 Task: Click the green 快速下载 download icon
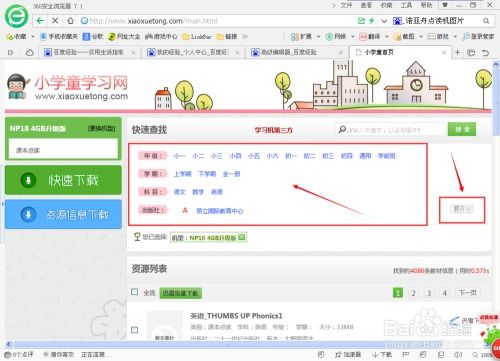click(29, 180)
